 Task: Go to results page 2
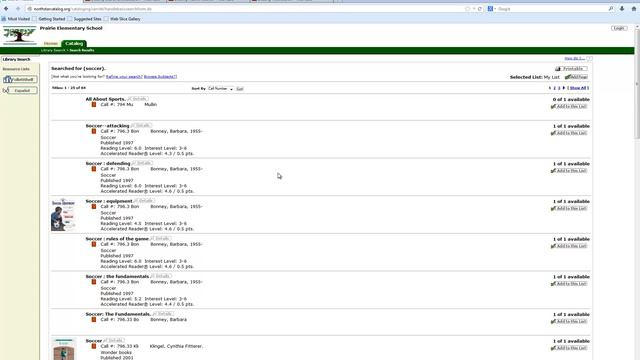tap(555, 88)
